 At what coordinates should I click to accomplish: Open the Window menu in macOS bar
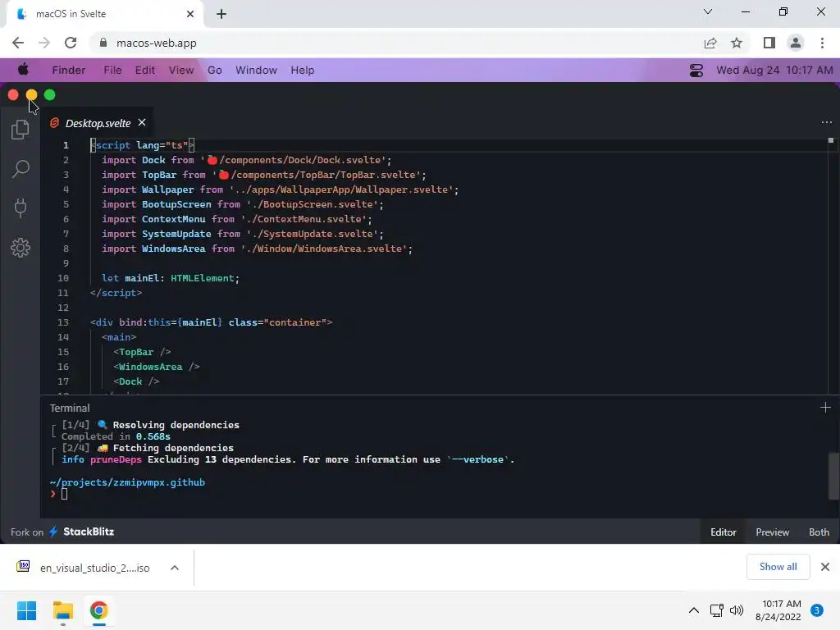(x=256, y=71)
